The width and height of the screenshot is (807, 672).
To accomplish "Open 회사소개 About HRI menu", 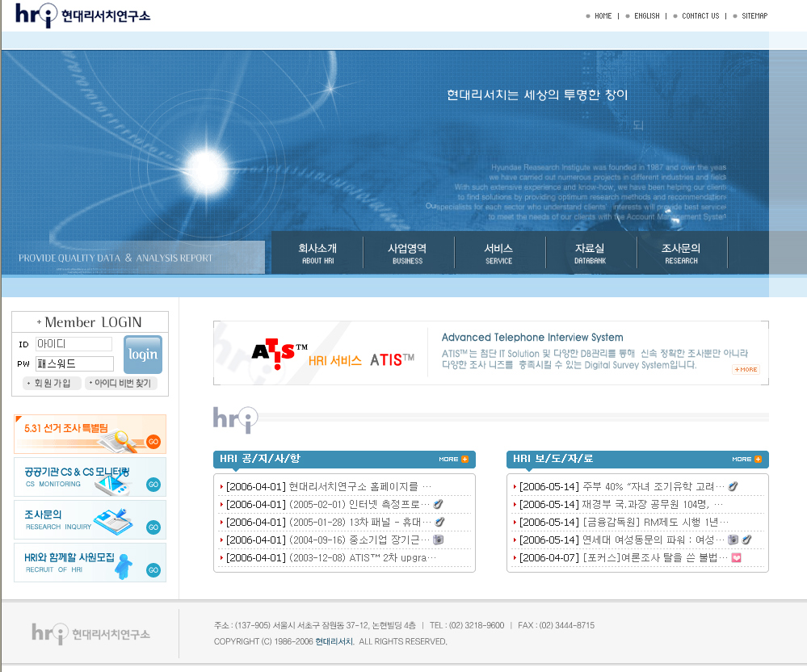I will 317,254.
